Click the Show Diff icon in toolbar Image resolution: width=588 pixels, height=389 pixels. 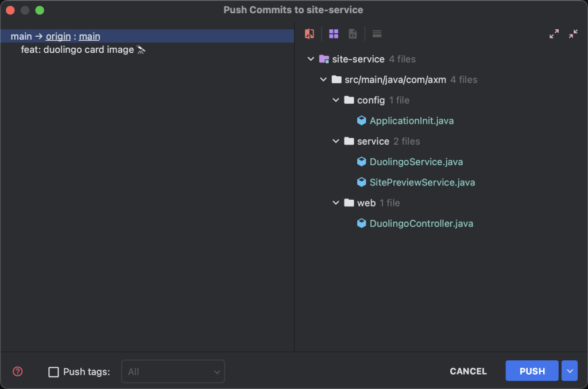point(310,34)
